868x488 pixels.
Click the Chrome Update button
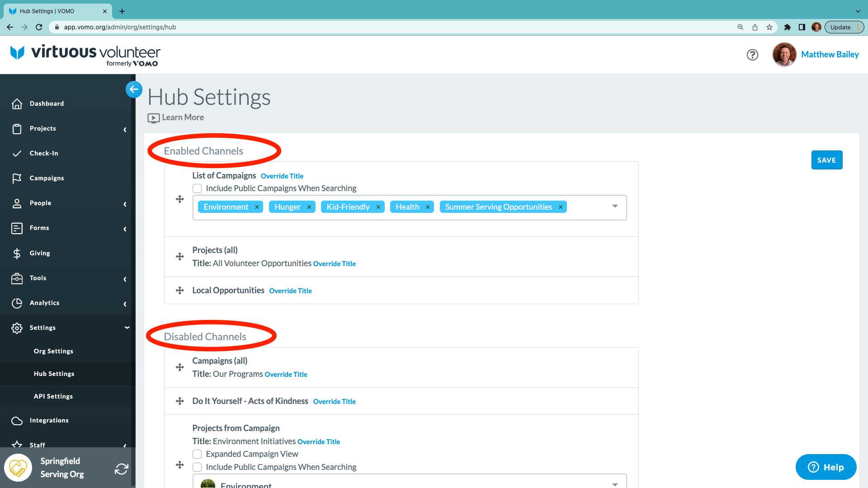844,27
